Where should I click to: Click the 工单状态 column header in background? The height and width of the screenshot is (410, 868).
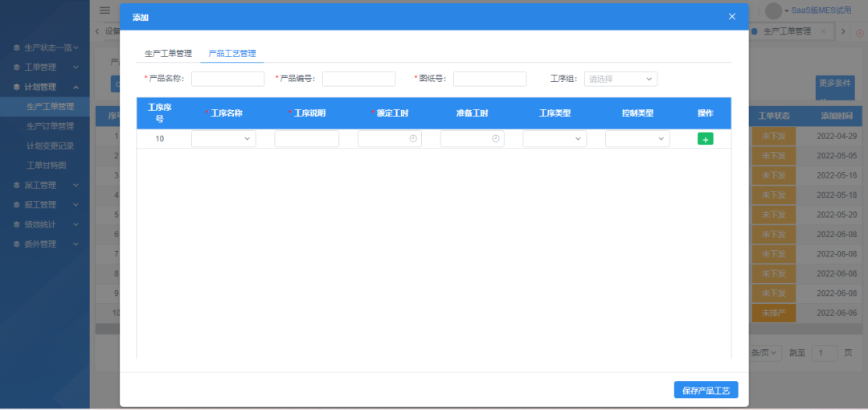[773, 117]
